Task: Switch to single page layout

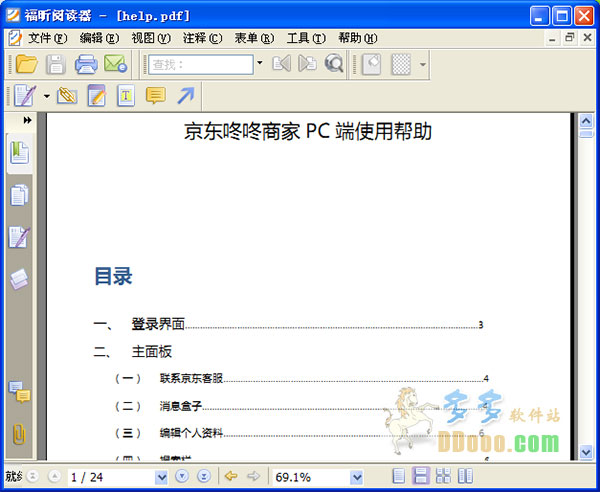Action: [x=398, y=477]
